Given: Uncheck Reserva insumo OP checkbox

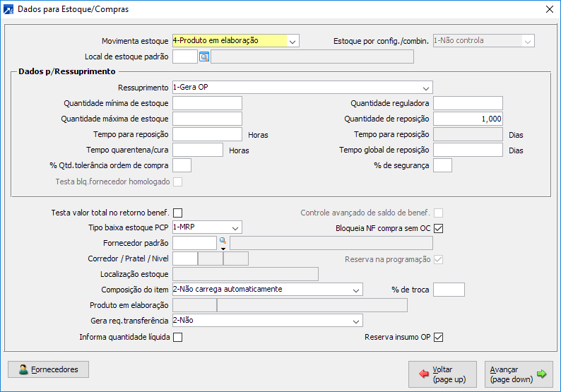Looking at the screenshot, I should pos(438,337).
